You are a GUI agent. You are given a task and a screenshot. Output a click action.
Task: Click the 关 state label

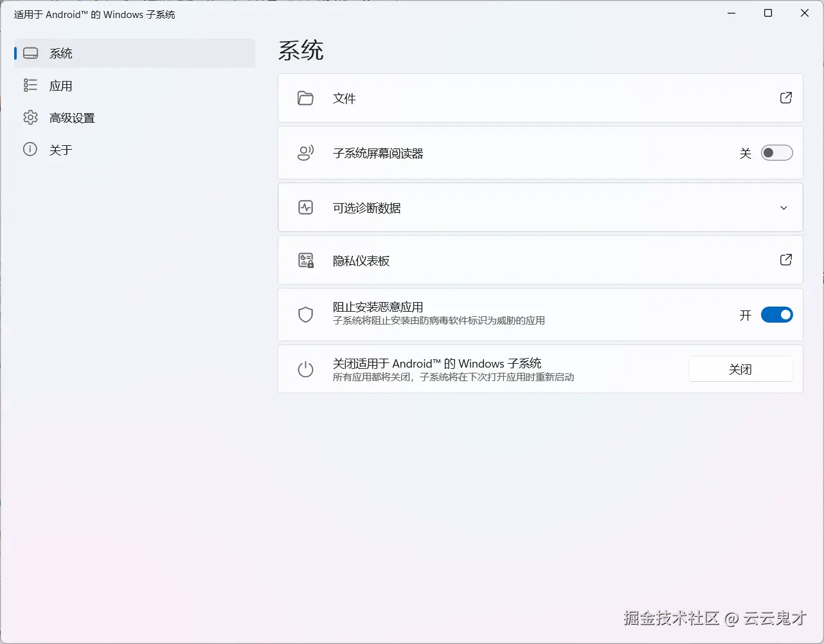[746, 154]
